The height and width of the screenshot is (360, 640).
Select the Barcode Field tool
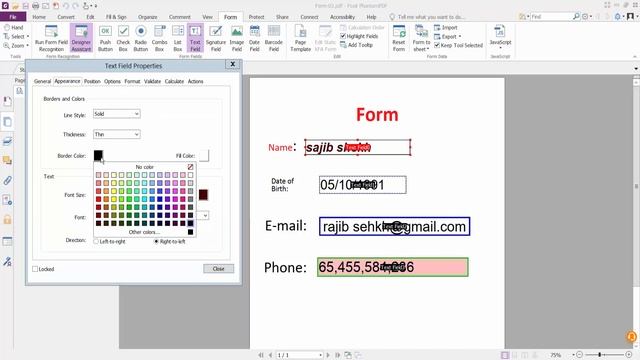(273, 38)
